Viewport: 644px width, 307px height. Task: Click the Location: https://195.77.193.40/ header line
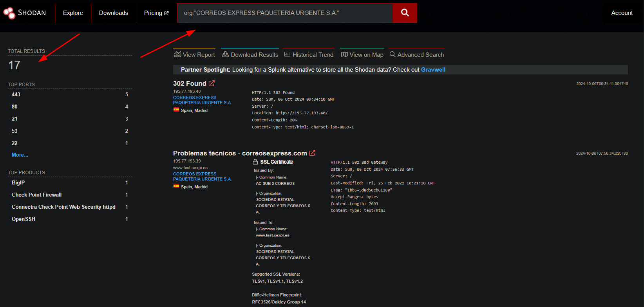(x=289, y=113)
